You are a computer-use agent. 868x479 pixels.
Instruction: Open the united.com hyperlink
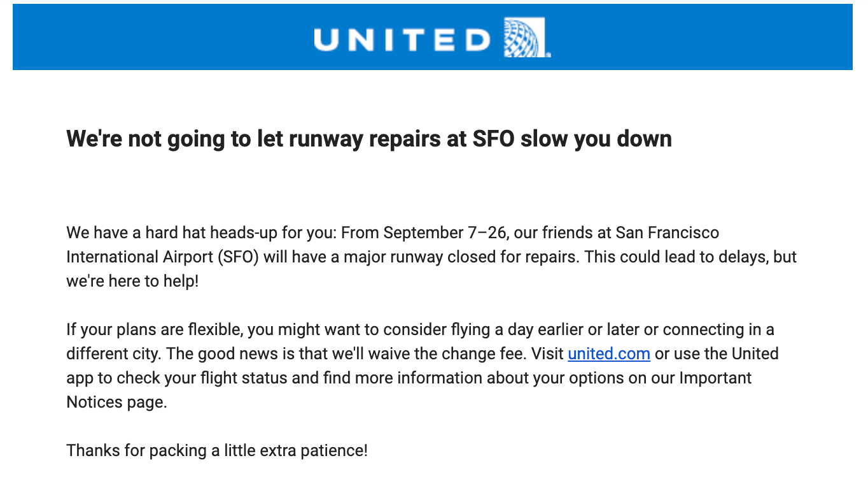[x=609, y=354]
